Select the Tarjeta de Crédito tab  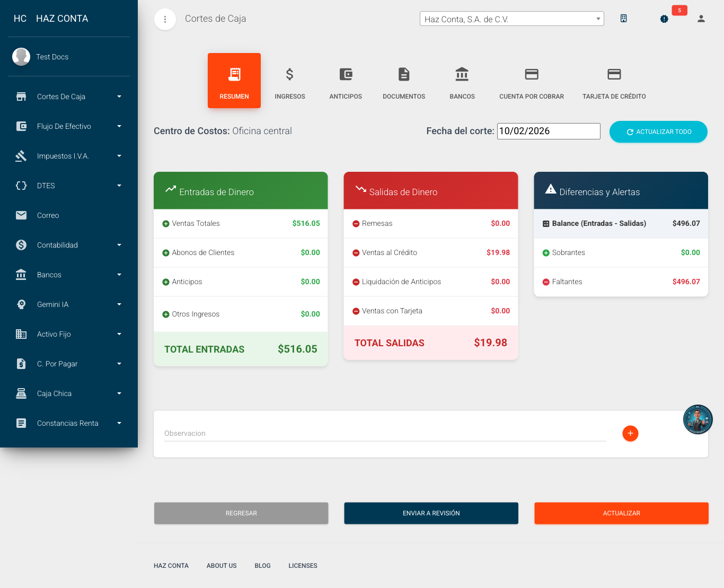click(614, 81)
